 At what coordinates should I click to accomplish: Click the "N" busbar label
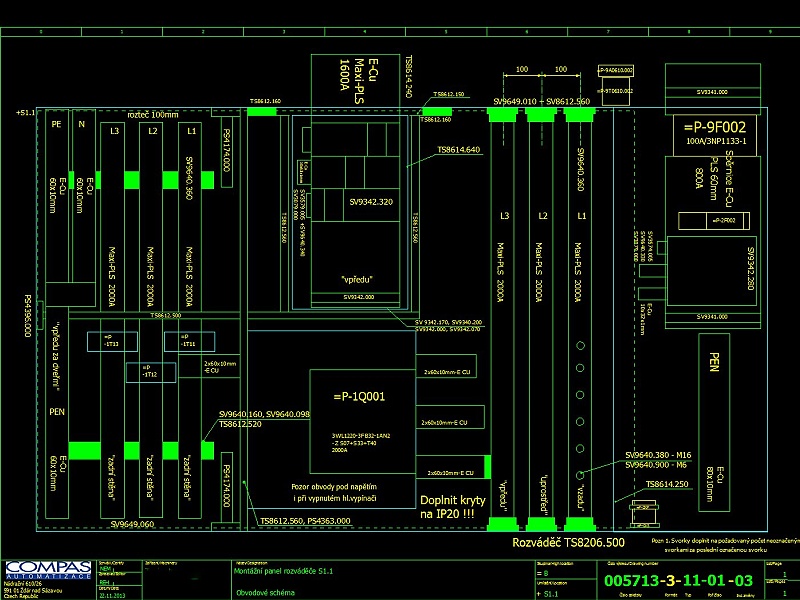(81, 124)
